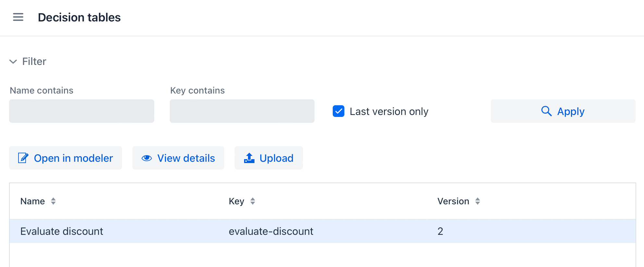Click the Version column header label
Image resolution: width=644 pixels, height=267 pixels.
tap(453, 201)
